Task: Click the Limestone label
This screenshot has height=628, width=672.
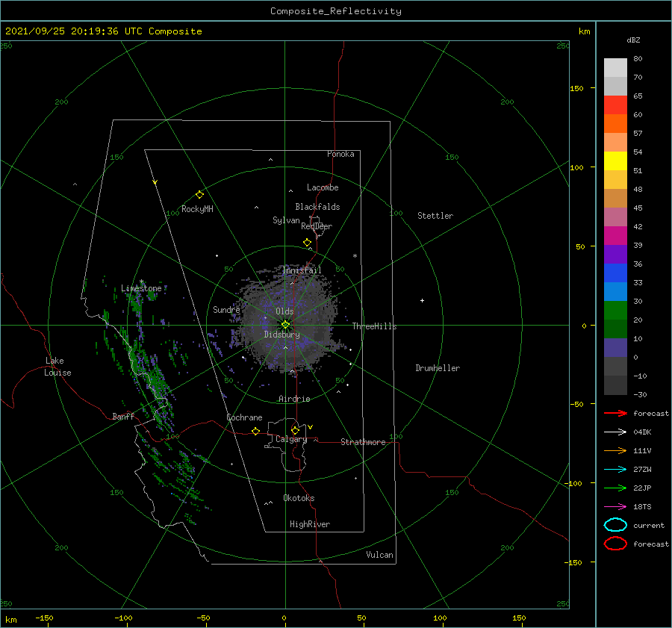Action: tap(141, 288)
